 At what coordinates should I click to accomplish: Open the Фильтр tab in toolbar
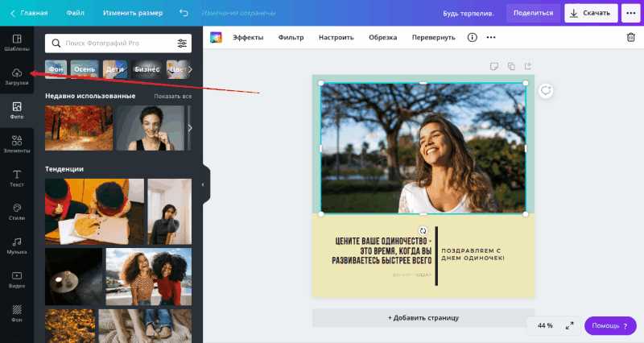pos(291,37)
